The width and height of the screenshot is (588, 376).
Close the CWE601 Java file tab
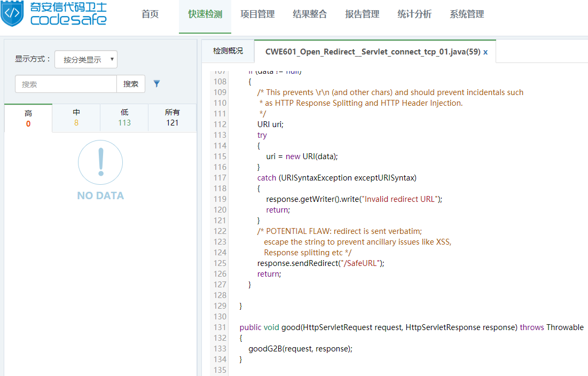coord(485,52)
